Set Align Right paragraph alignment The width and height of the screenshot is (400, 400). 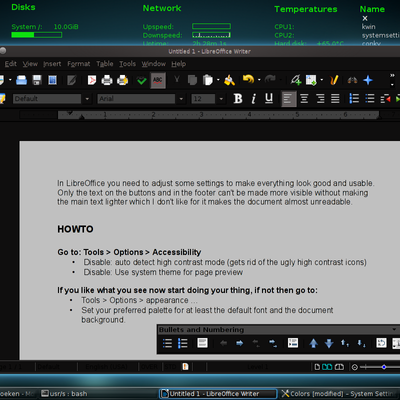[x=320, y=99]
